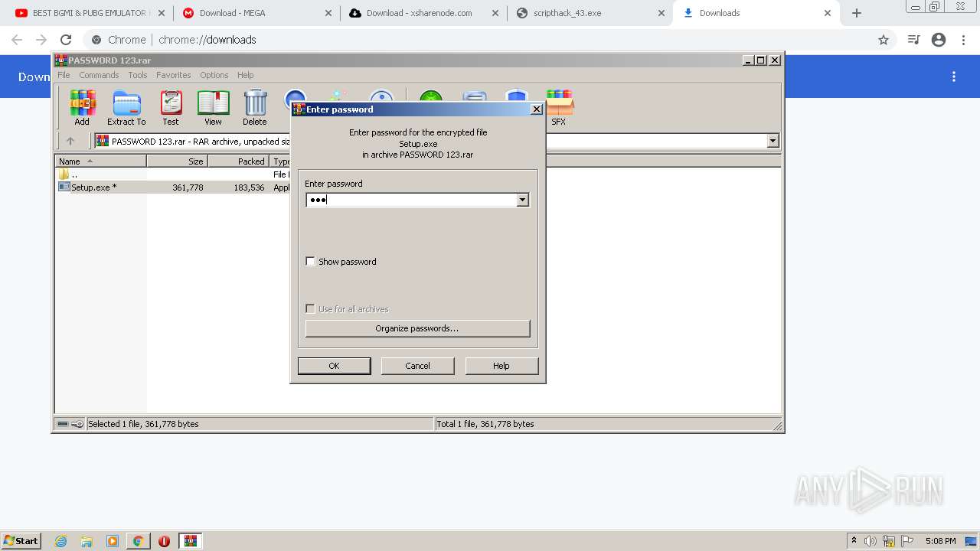Screen dimensions: 980x551
Task: Click the Help button in password dialog
Action: (501, 366)
